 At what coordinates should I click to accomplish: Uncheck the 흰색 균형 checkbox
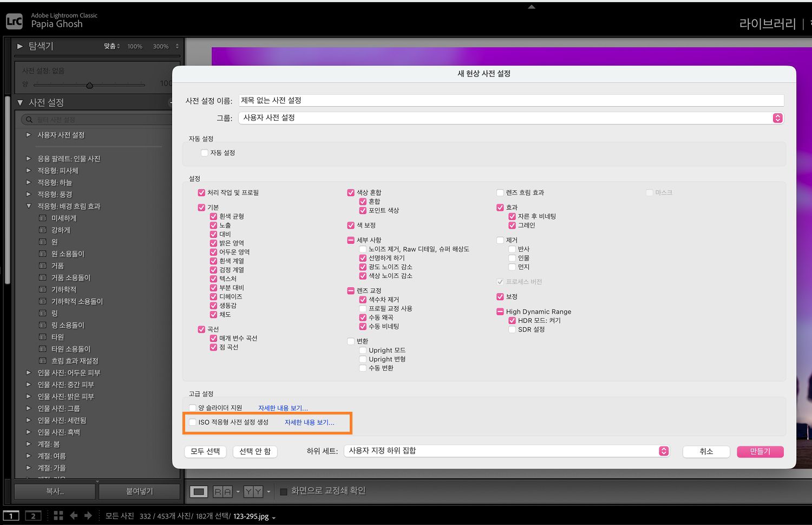point(213,217)
